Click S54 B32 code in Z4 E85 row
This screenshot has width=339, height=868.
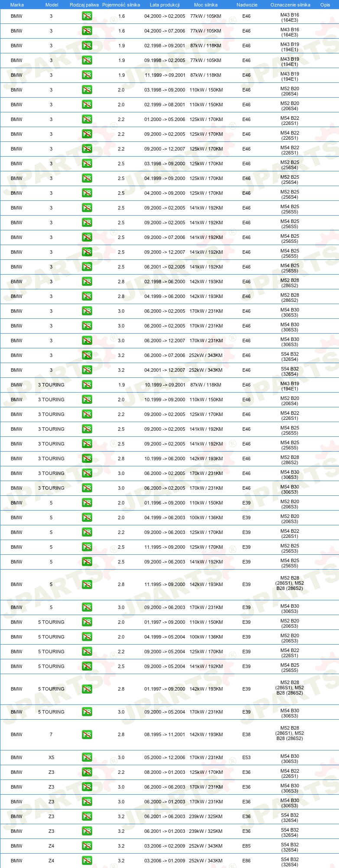[x=290, y=847]
